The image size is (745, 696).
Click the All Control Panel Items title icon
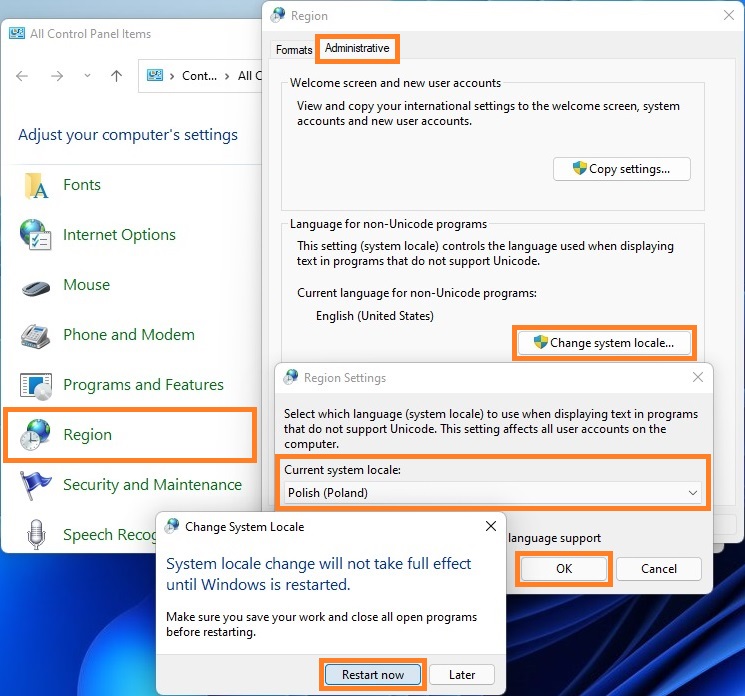17,33
